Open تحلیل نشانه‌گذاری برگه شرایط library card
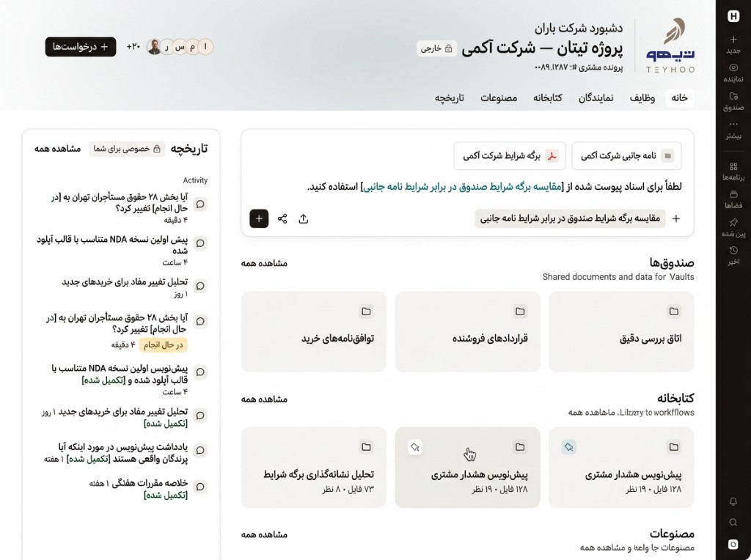 pos(314,467)
